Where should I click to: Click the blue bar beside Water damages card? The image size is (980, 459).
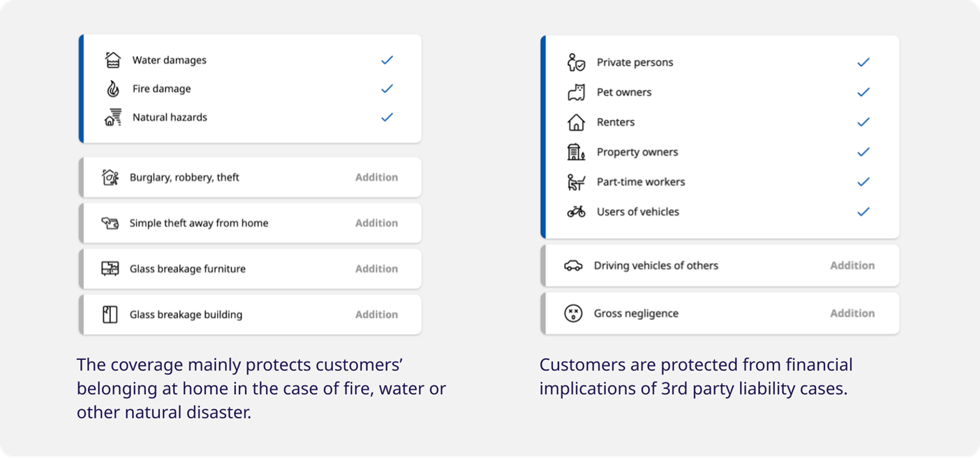pos(81,89)
